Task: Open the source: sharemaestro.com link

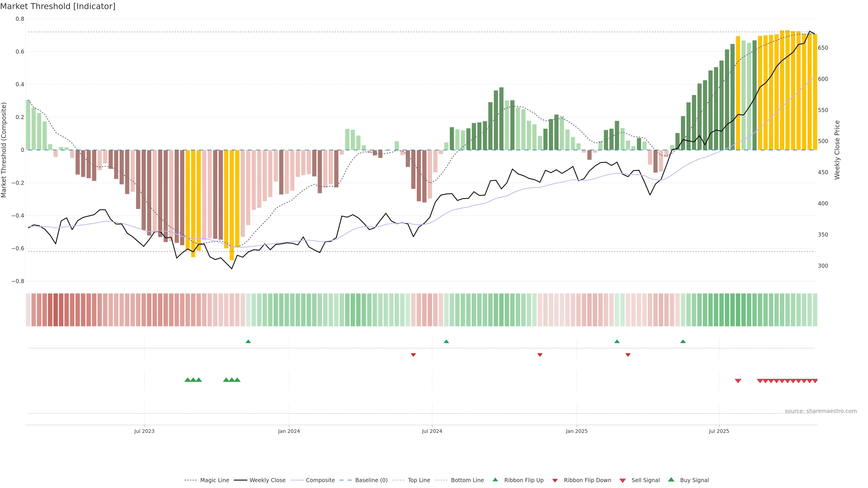Action: tap(821, 411)
